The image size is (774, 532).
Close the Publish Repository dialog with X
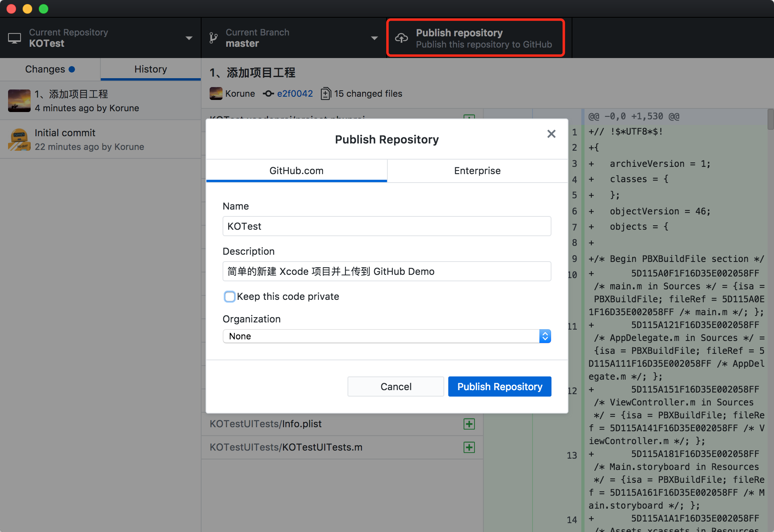(x=551, y=134)
